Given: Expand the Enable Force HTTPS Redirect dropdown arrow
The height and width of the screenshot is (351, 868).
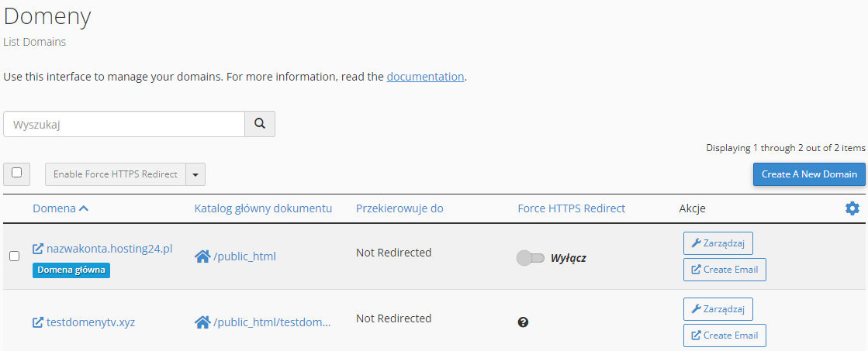Looking at the screenshot, I should pyautogui.click(x=195, y=174).
